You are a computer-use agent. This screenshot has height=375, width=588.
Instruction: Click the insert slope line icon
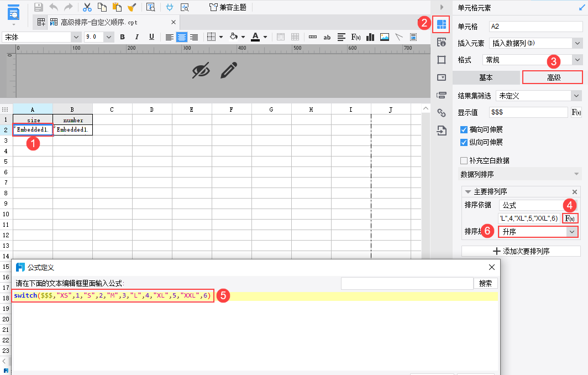pyautogui.click(x=398, y=37)
